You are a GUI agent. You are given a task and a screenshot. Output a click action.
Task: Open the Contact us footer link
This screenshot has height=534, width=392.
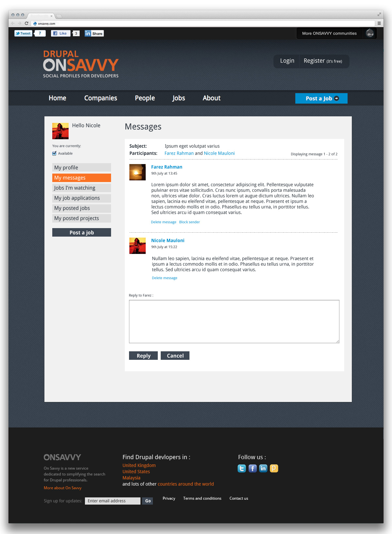click(239, 498)
